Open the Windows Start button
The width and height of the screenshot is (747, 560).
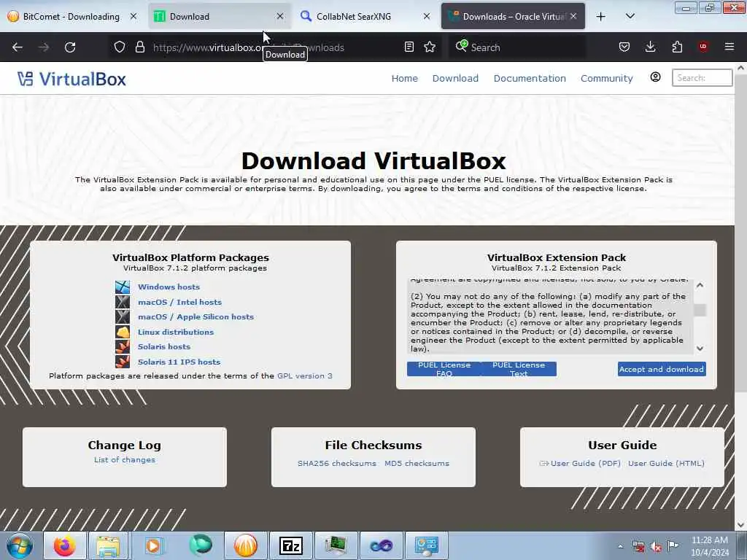tap(20, 546)
